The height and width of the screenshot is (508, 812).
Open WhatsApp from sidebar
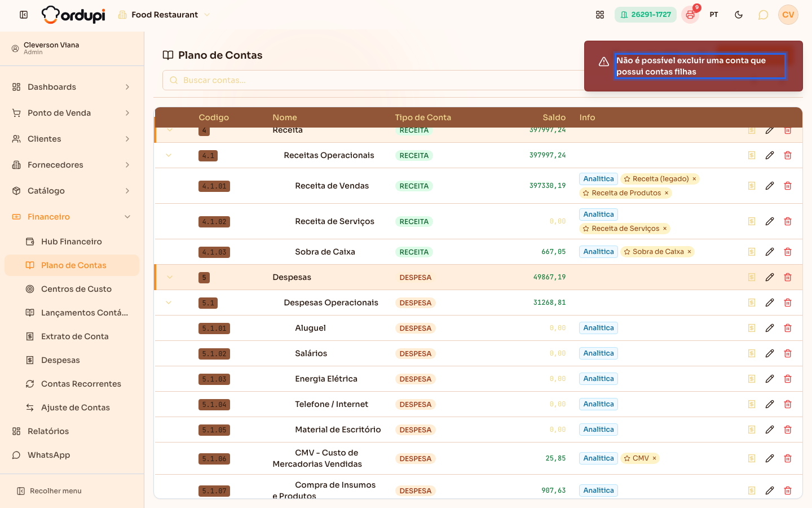72,455
